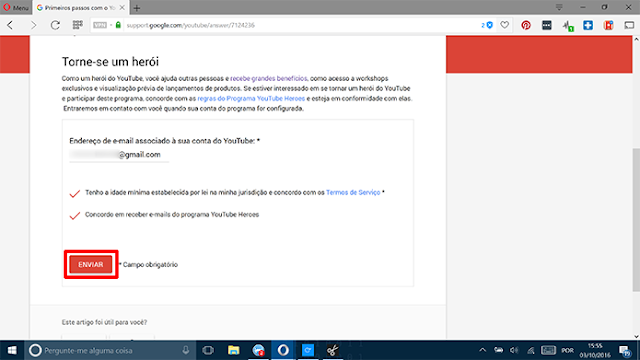Open the battery saver toolbar icon

coord(629,25)
